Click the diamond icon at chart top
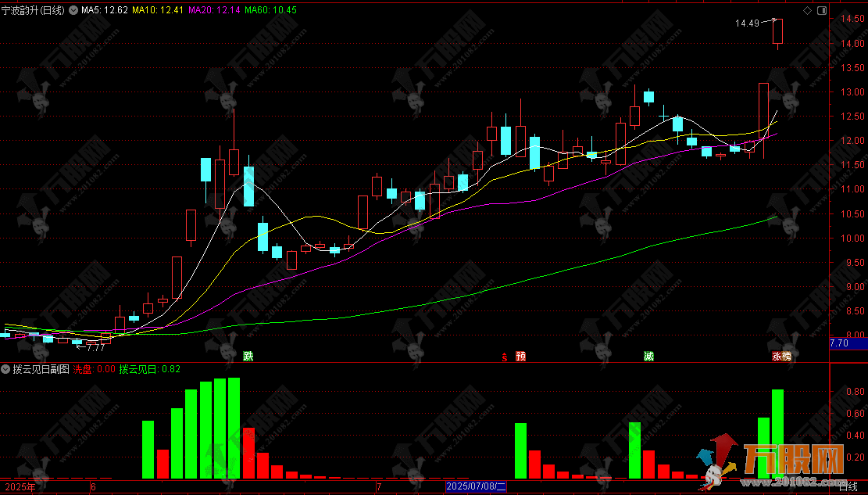Viewport: 868px width, 495px height. click(x=807, y=10)
